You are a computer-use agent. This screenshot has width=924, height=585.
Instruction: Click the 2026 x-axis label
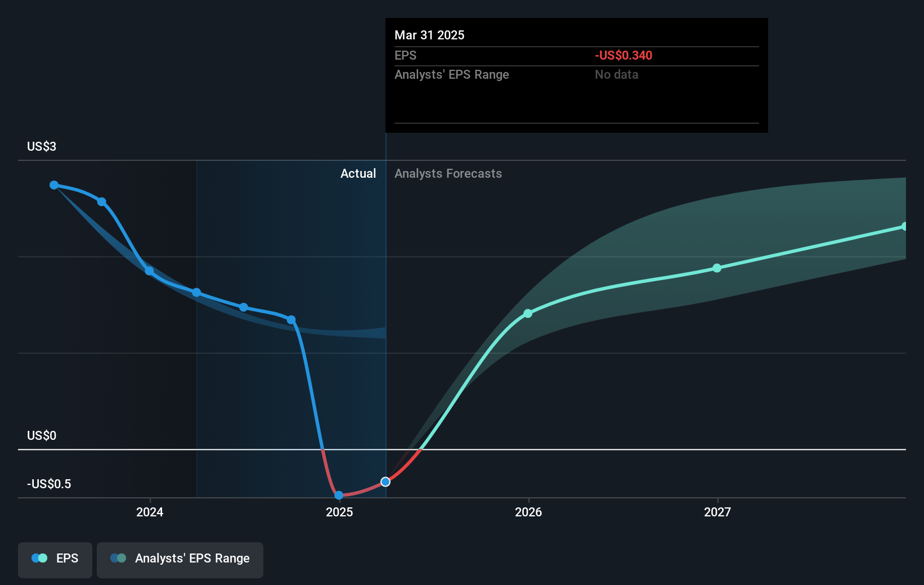click(528, 512)
